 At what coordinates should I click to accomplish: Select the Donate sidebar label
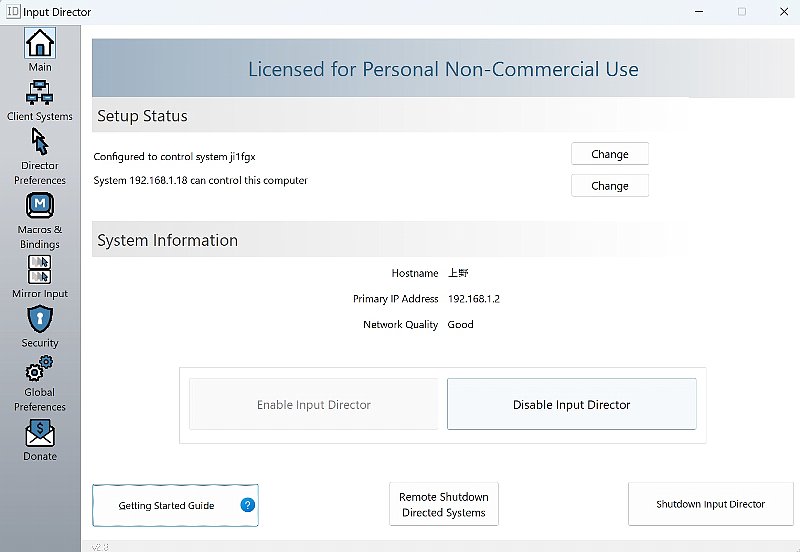click(x=40, y=456)
